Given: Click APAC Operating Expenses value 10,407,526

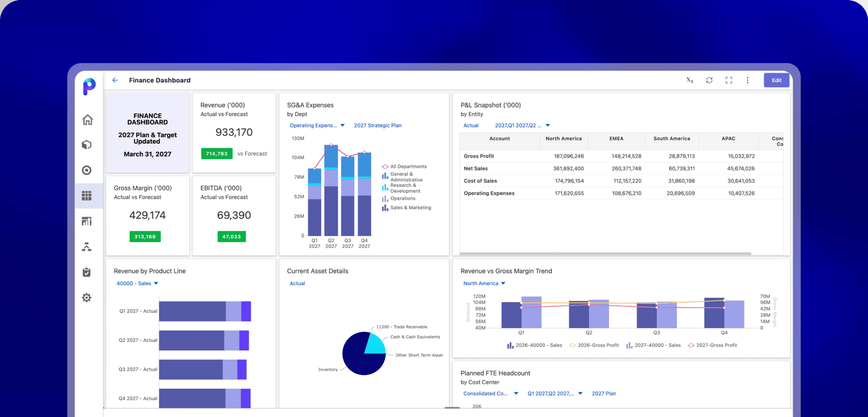Looking at the screenshot, I should (741, 193).
